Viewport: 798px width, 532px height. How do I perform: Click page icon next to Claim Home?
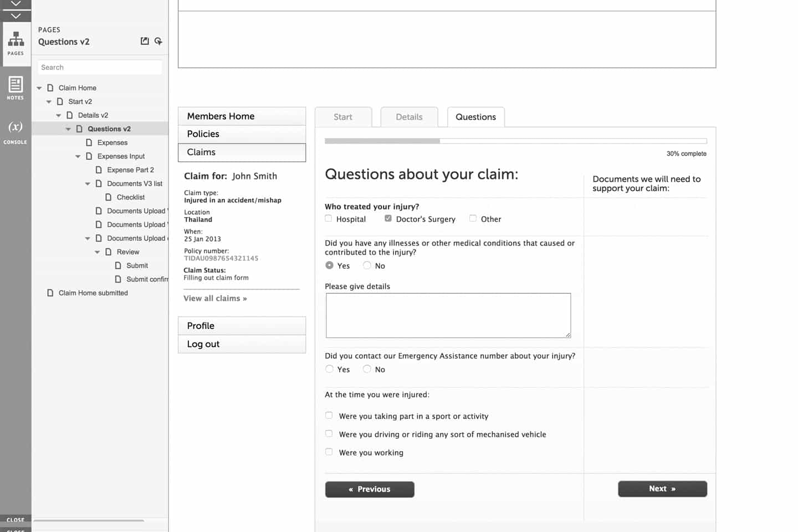tap(50, 88)
